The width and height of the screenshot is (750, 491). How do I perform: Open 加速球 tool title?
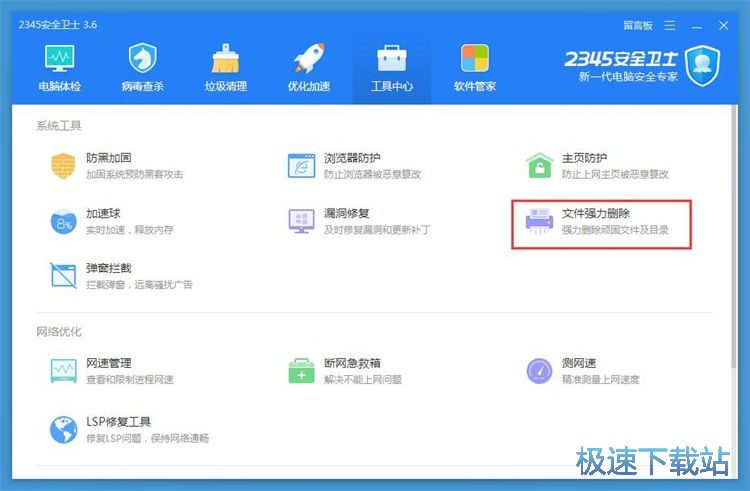[x=103, y=213]
